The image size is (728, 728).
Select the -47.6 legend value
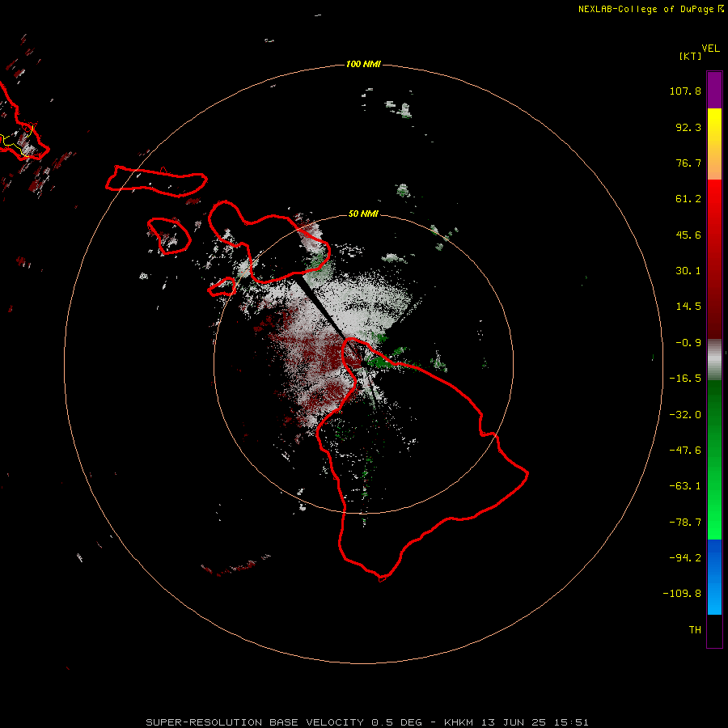685,451
